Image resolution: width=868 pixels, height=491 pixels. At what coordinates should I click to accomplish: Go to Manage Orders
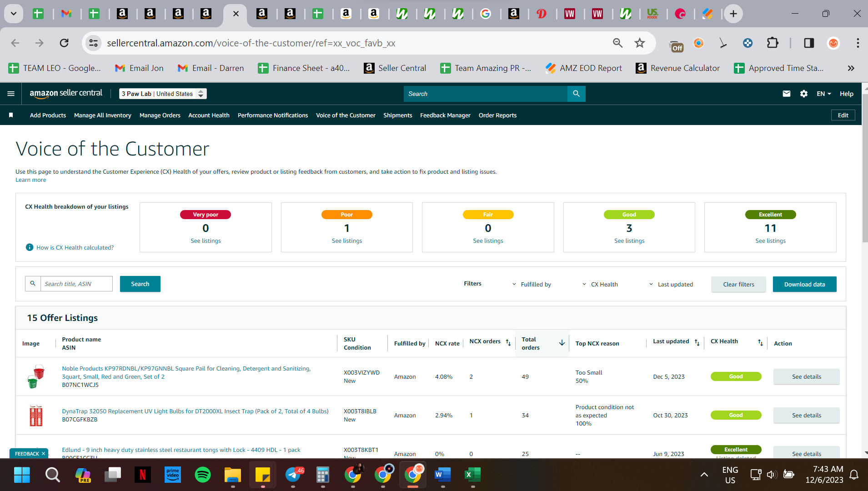pos(160,115)
